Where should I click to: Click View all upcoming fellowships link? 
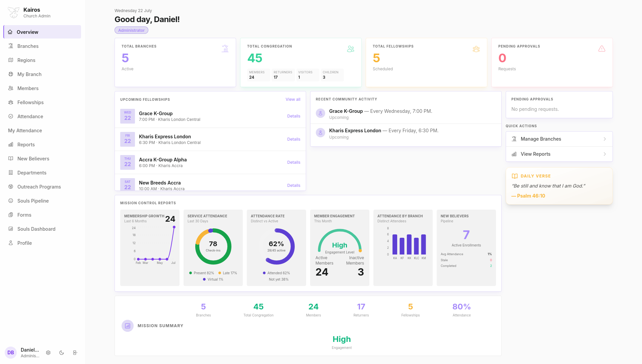[x=293, y=99]
